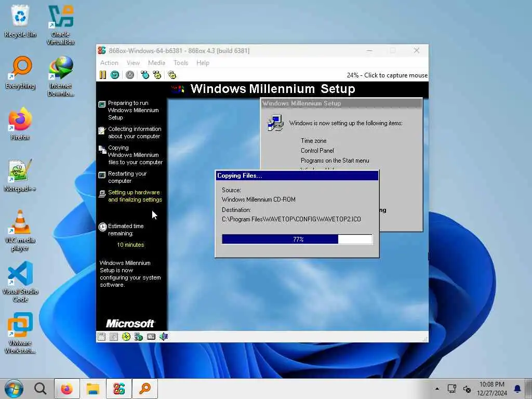The width and height of the screenshot is (532, 399).
Task: Click the CD-ROM disc status bar icon
Action: pyautogui.click(x=126, y=337)
